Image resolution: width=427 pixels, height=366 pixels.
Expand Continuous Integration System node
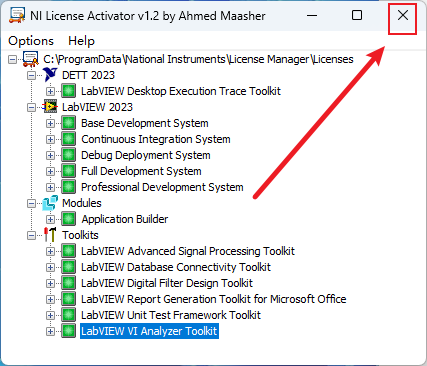tap(50, 139)
